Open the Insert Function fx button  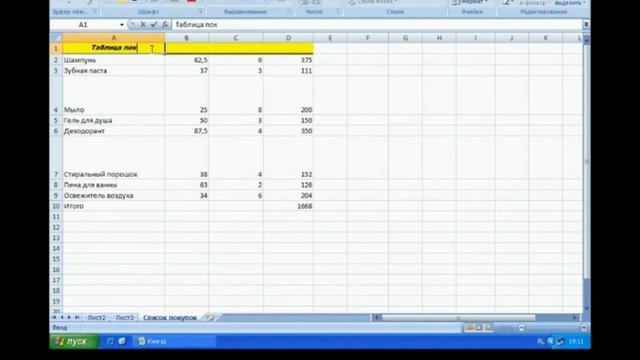[x=164, y=25]
